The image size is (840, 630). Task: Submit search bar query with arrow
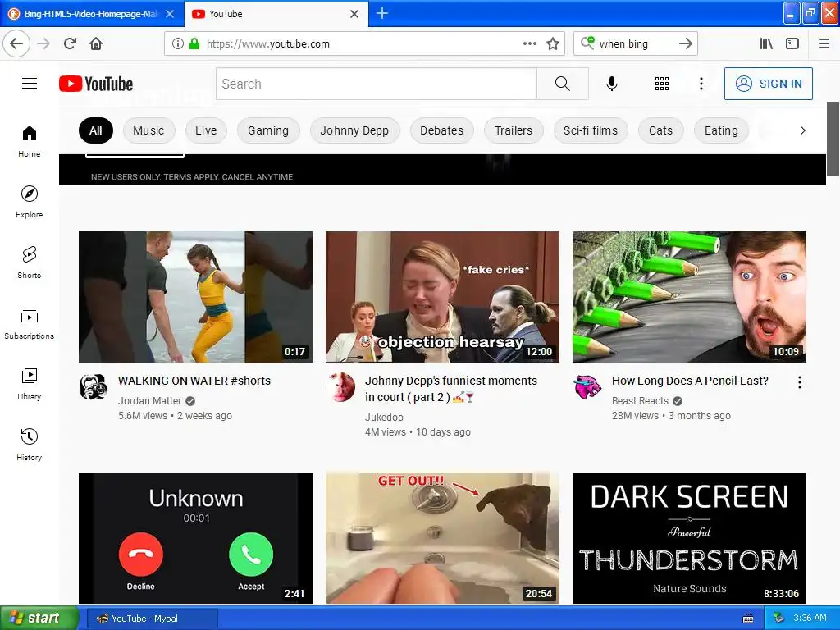click(685, 44)
